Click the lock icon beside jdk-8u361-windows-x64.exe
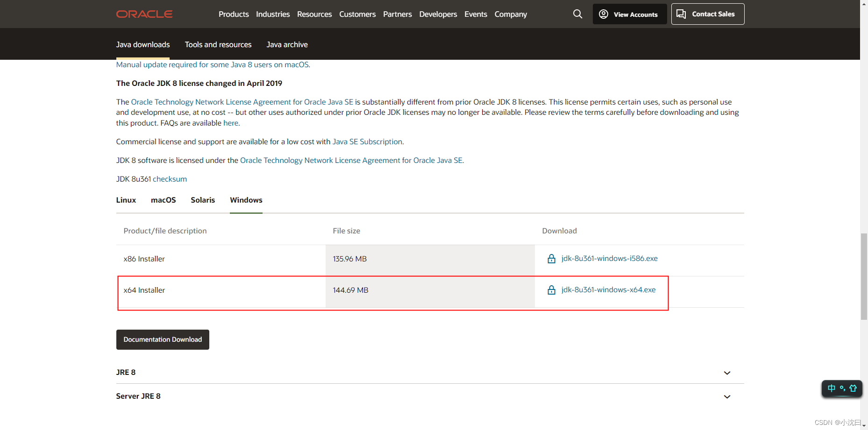 [551, 289]
